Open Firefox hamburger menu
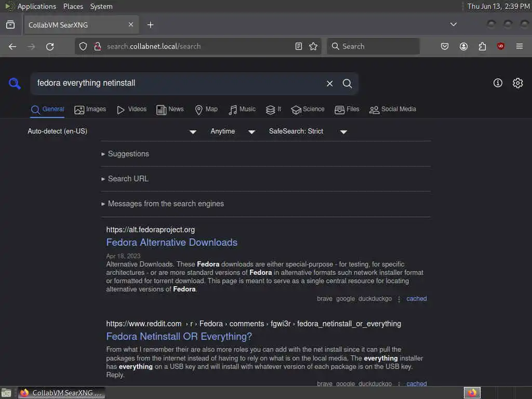532x399 pixels. pyautogui.click(x=520, y=46)
